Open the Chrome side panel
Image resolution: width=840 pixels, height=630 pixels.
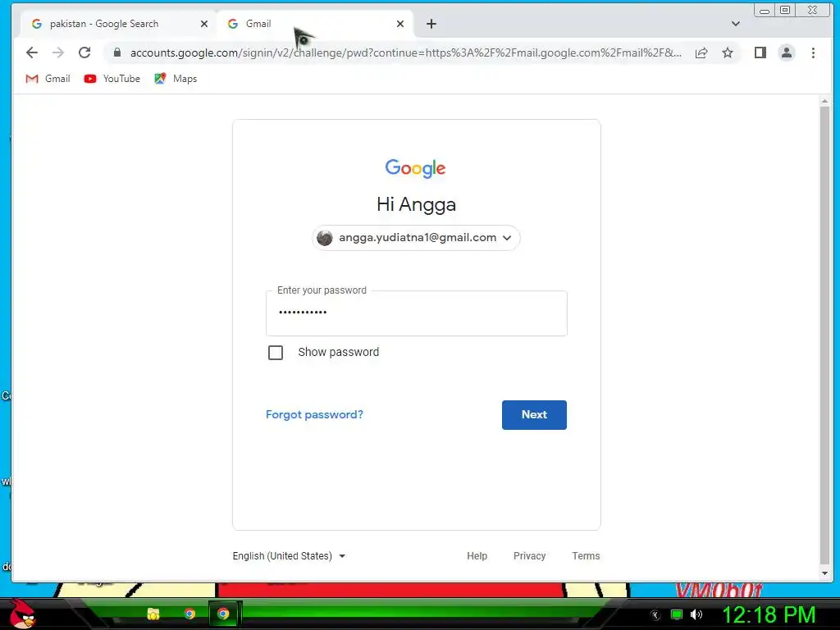tap(760, 52)
